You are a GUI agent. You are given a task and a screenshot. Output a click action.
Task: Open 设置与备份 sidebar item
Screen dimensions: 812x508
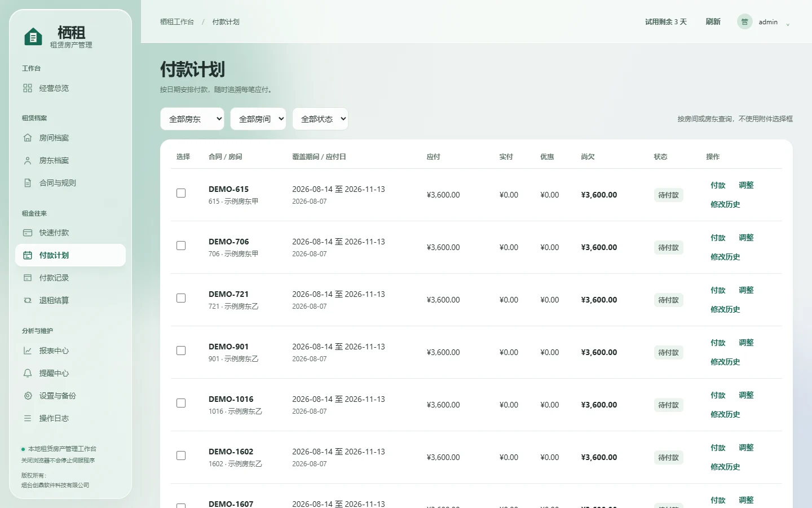coord(70,396)
